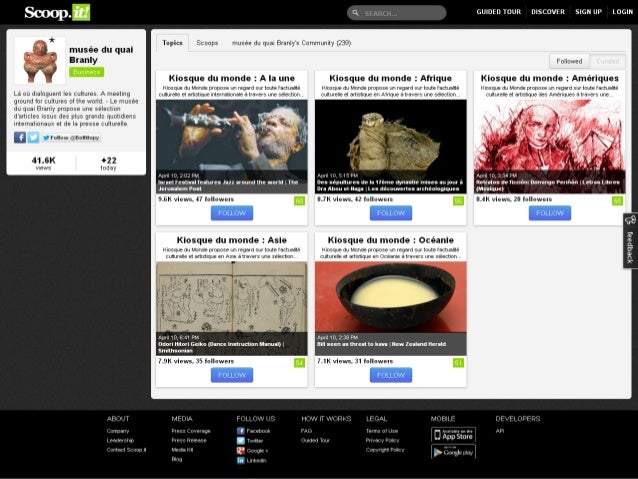The height and width of the screenshot is (479, 638).
Task: Open the feedback side tab
Action: 630,241
